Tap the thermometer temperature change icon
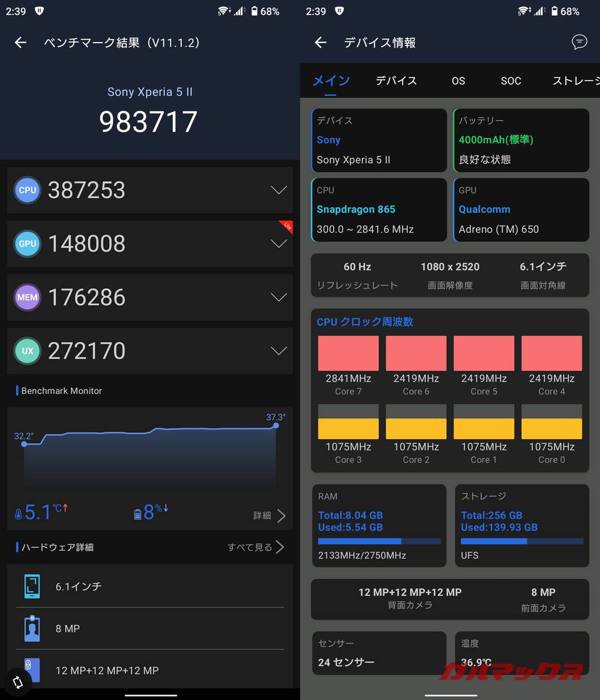This screenshot has width=600, height=700. [18, 514]
